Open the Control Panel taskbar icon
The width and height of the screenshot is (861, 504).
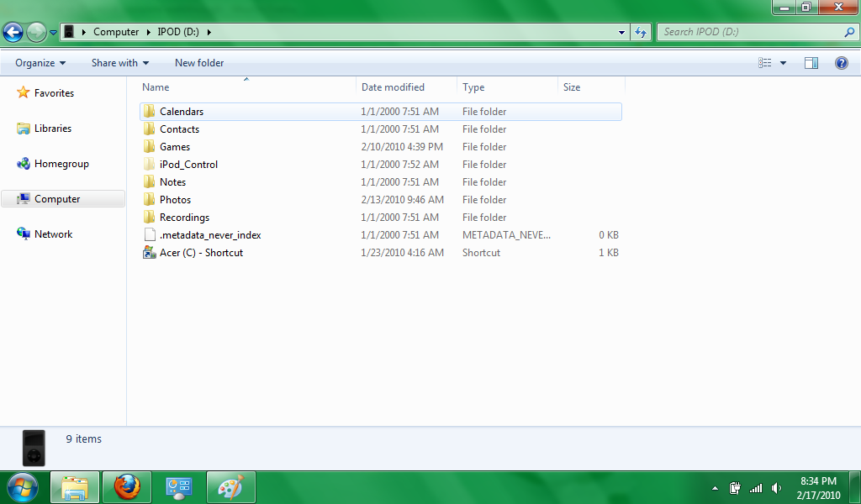click(179, 487)
